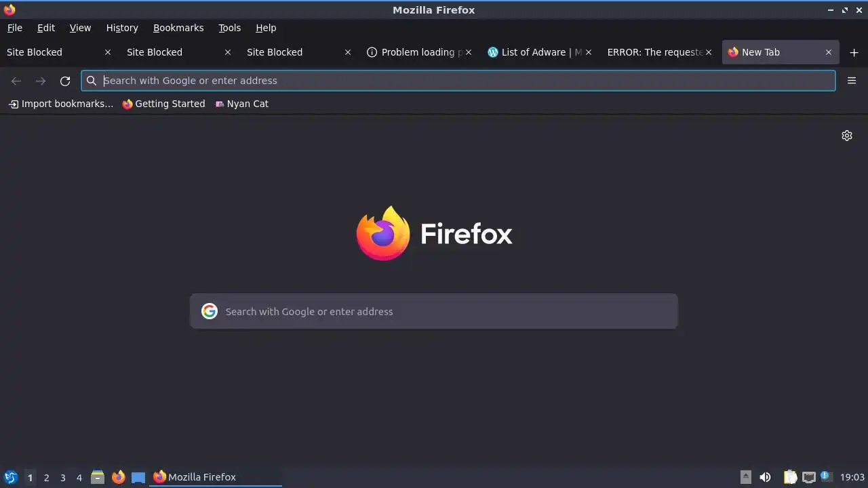Close the third Site Blocked tab
The image size is (868, 488).
347,52
